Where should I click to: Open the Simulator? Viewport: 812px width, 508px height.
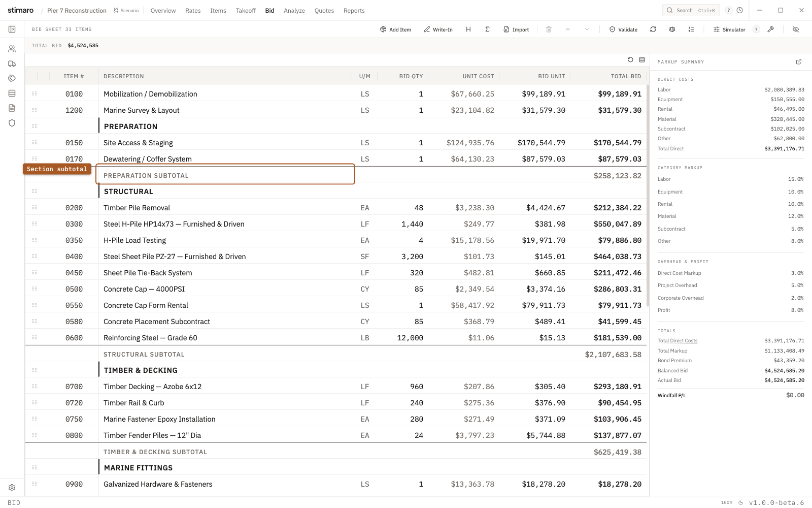(729, 29)
